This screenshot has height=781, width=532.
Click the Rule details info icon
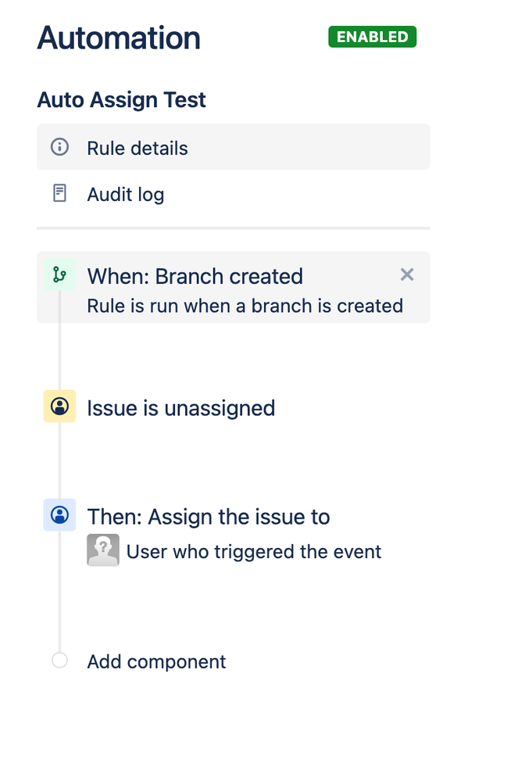59,147
